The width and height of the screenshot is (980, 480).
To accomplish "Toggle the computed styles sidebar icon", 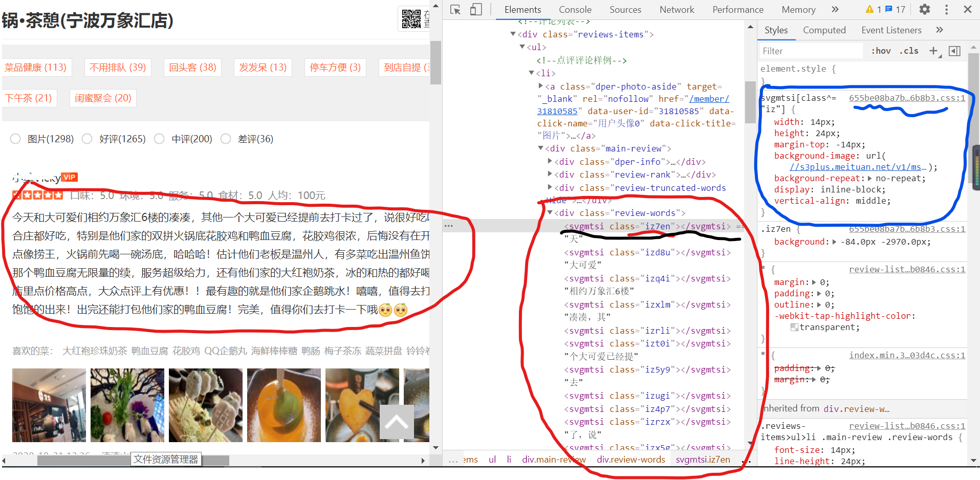I will tap(954, 51).
